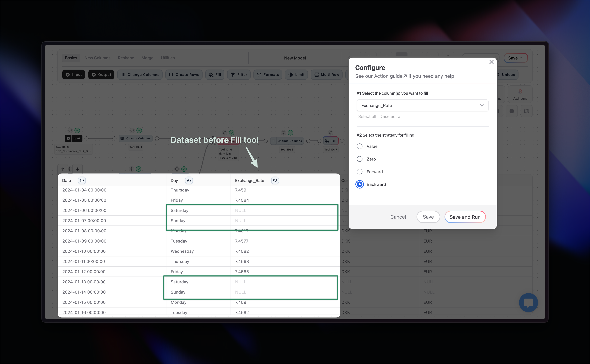Select the Forward fill strategy
Viewport: 590px width, 364px height.
[359, 172]
